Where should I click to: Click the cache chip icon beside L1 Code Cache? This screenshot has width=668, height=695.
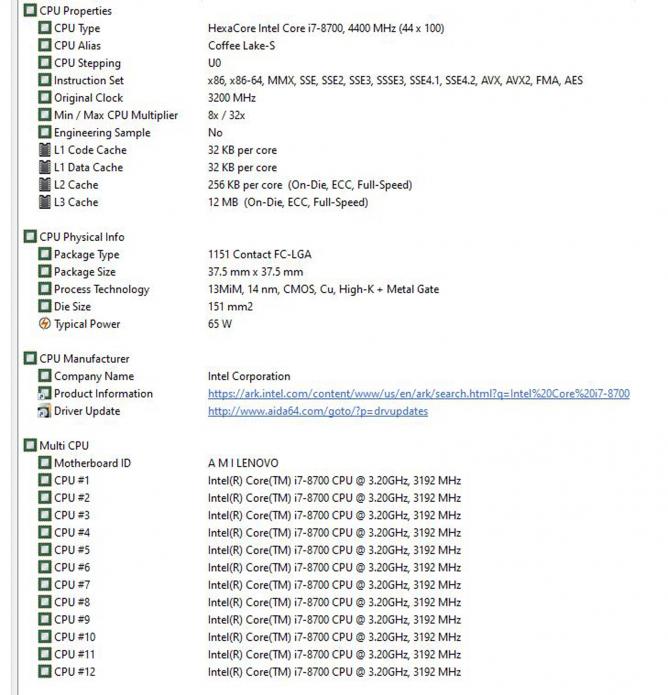[x=45, y=150]
